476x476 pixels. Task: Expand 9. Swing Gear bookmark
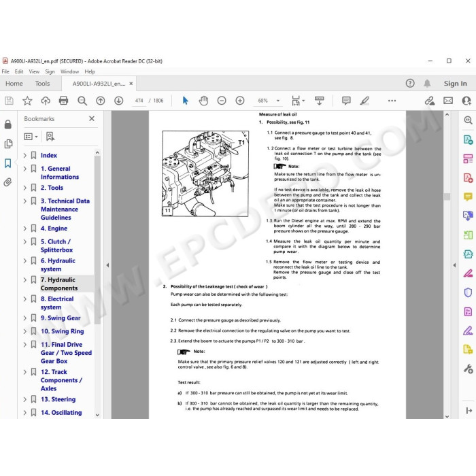[25, 318]
